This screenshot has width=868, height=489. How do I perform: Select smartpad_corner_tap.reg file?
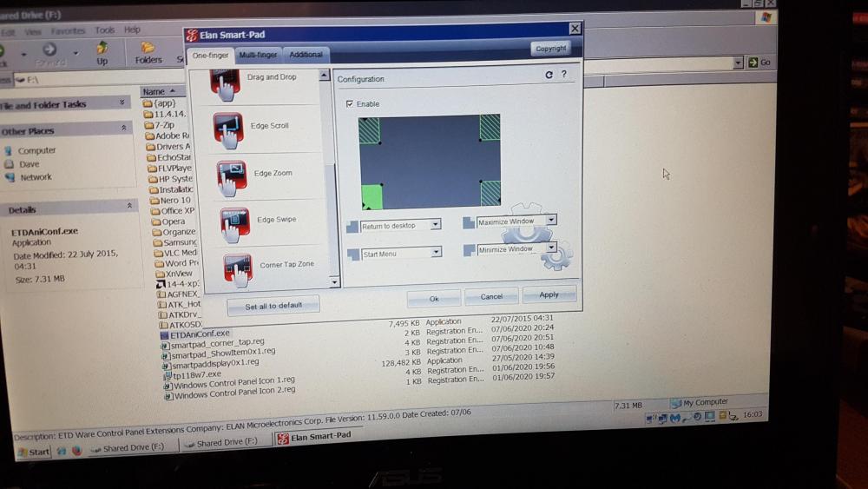click(x=213, y=344)
